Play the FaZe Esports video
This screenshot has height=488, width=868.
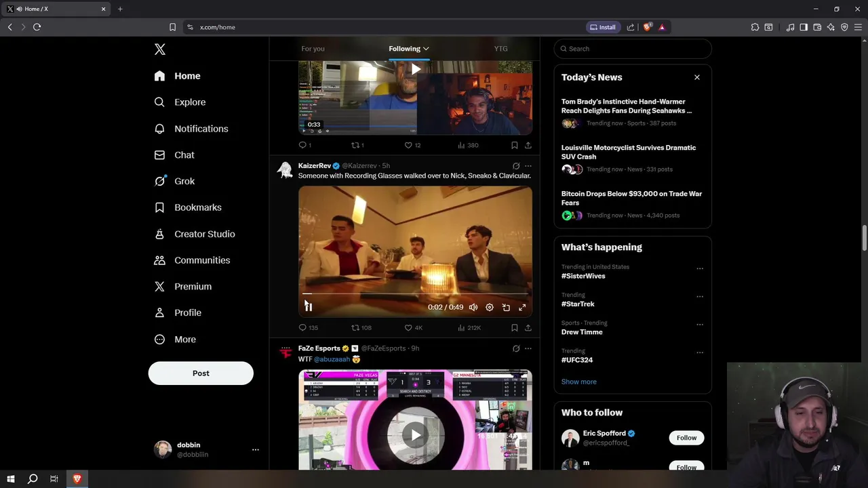pos(416,435)
